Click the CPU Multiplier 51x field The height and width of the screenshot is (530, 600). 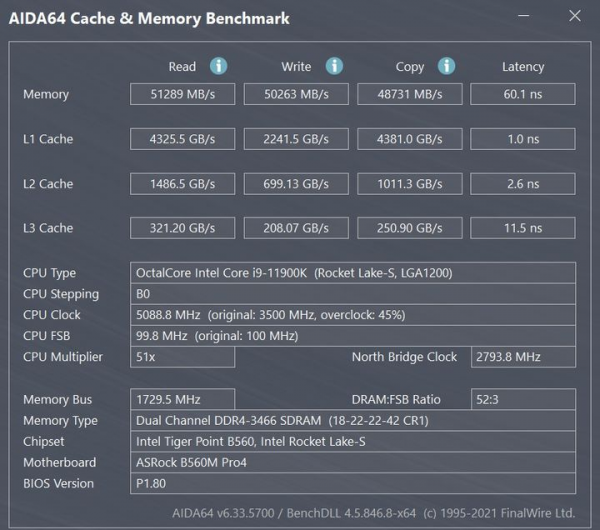183,357
